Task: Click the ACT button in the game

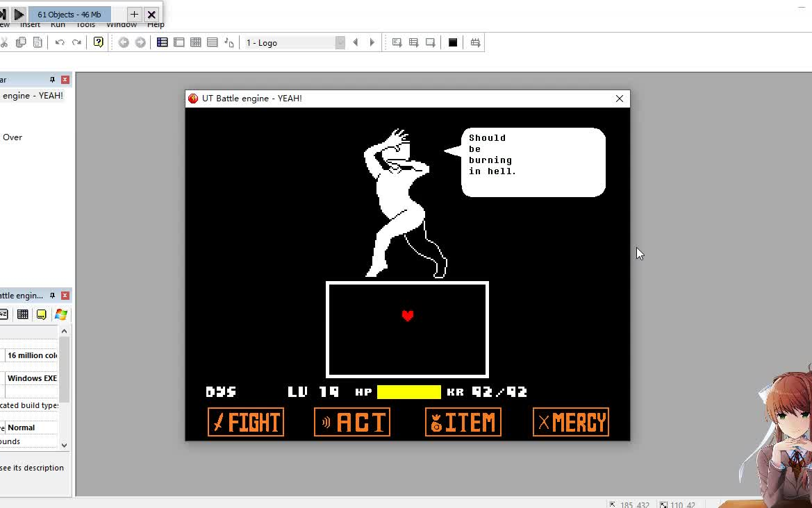Action: click(x=352, y=422)
